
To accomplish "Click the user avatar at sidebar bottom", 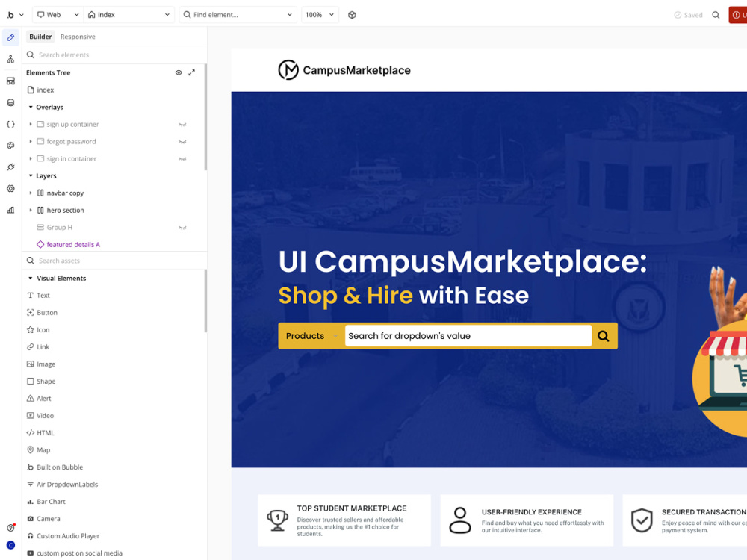I will click(10, 545).
